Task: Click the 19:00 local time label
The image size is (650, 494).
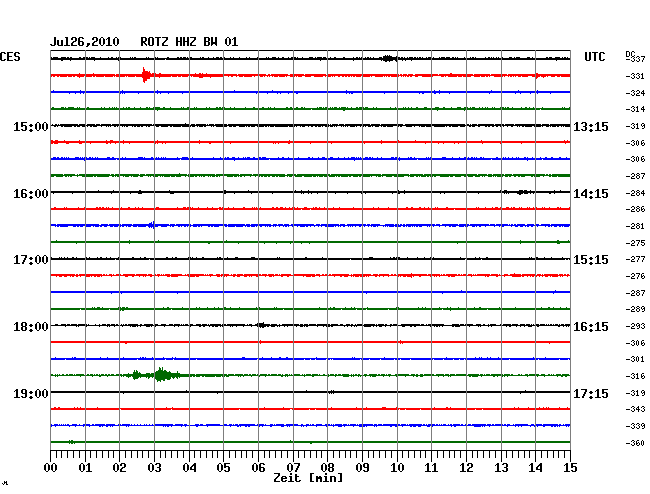Action: [31, 393]
